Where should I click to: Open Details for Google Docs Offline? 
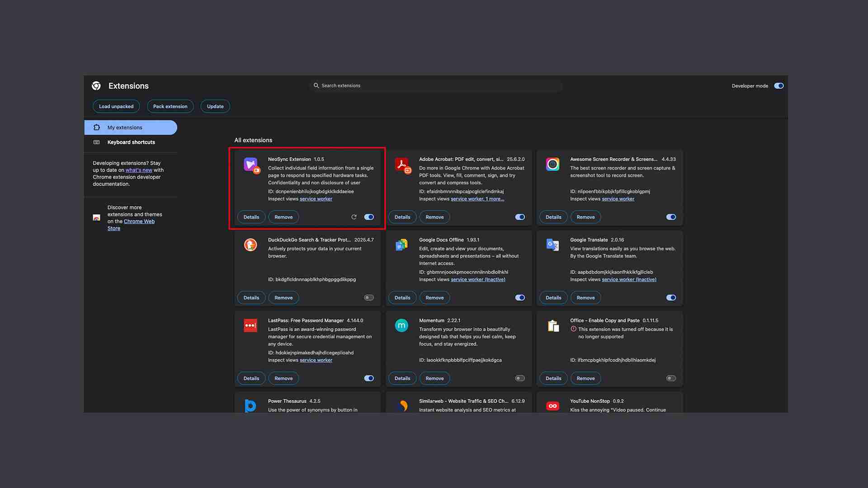[x=402, y=298]
